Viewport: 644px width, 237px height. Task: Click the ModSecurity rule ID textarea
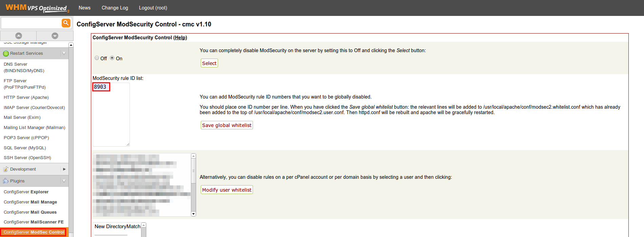[x=111, y=114]
